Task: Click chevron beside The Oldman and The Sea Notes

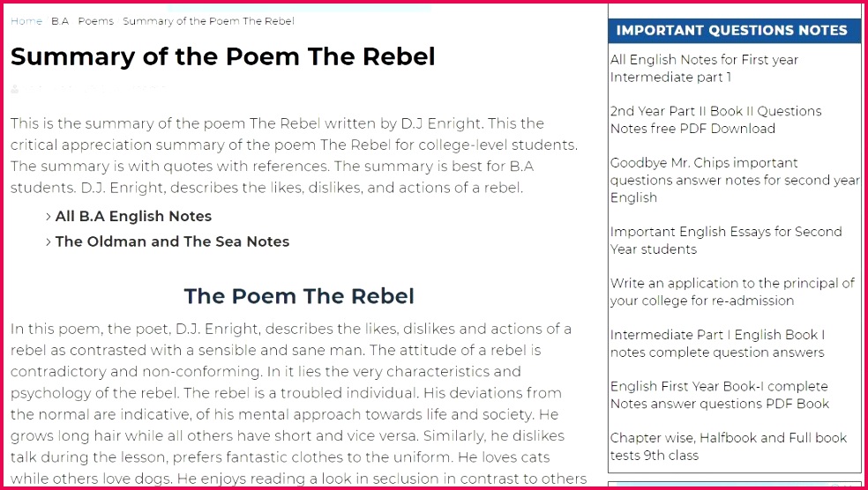Action: pos(49,242)
